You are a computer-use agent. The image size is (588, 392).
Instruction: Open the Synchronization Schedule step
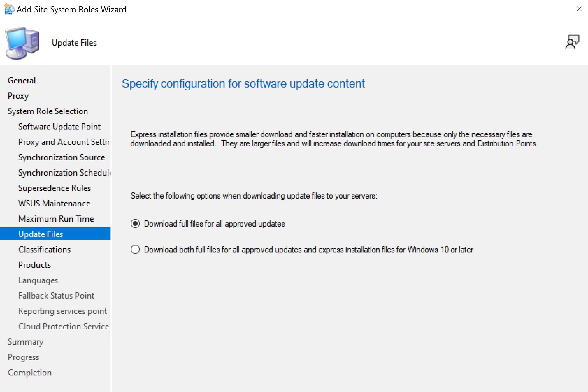[64, 173]
